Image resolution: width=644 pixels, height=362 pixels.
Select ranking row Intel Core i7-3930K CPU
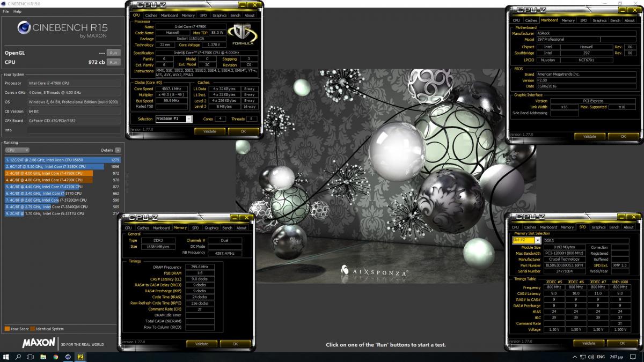pos(62,167)
